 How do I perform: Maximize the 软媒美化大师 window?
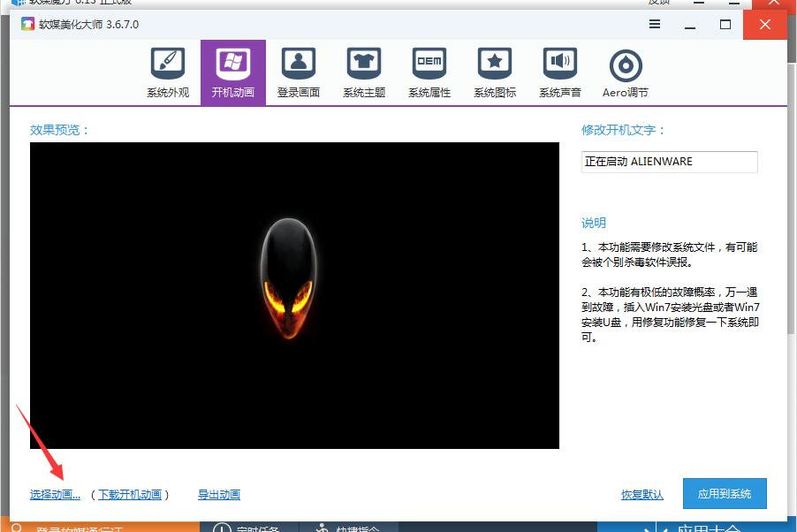(725, 25)
